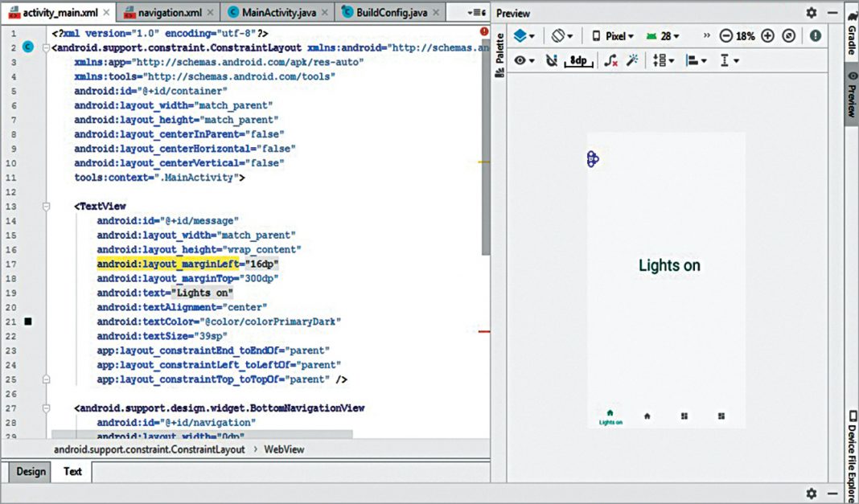Clear all constraints with the toolbar icon
The height and width of the screenshot is (504, 859).
[x=611, y=60]
